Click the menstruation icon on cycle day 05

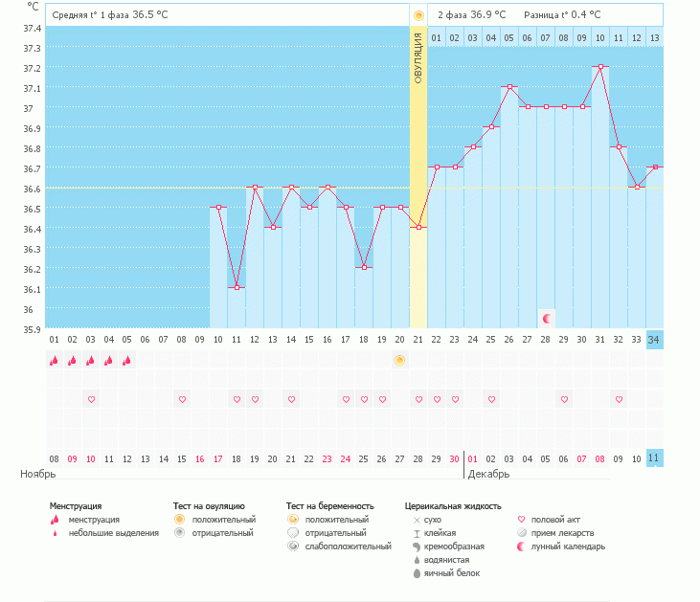click(x=126, y=361)
